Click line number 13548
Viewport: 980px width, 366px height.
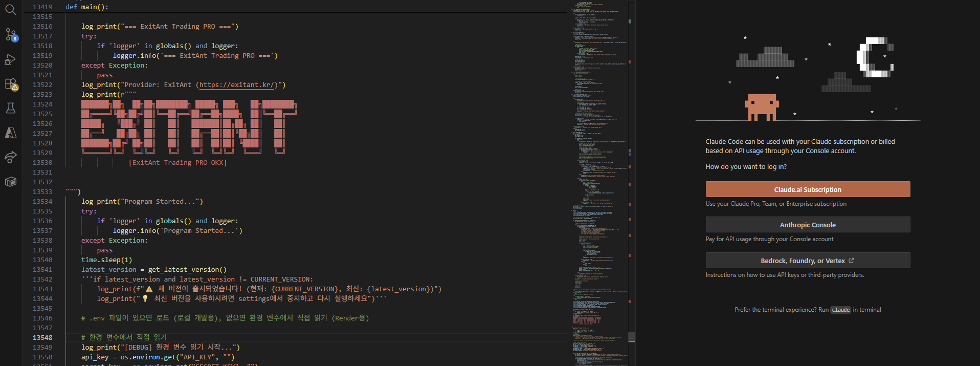click(42, 338)
